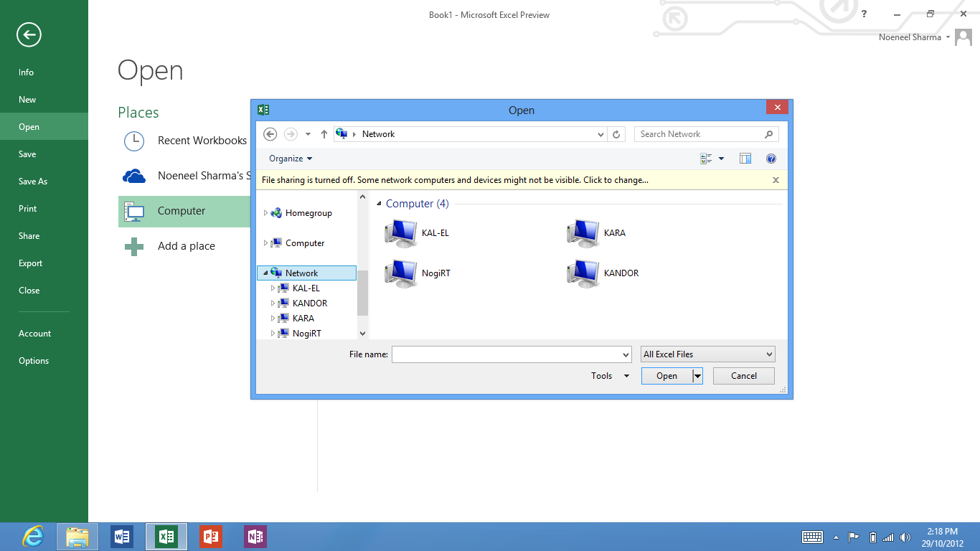Click the Back arrow in the Open dialog
This screenshot has width=980, height=551.
pos(270,134)
